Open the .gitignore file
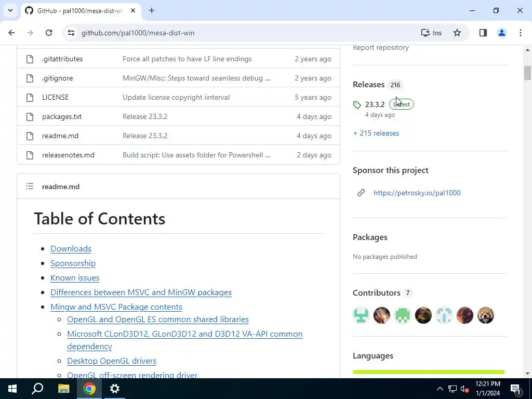The width and height of the screenshot is (532, 399). click(x=57, y=78)
